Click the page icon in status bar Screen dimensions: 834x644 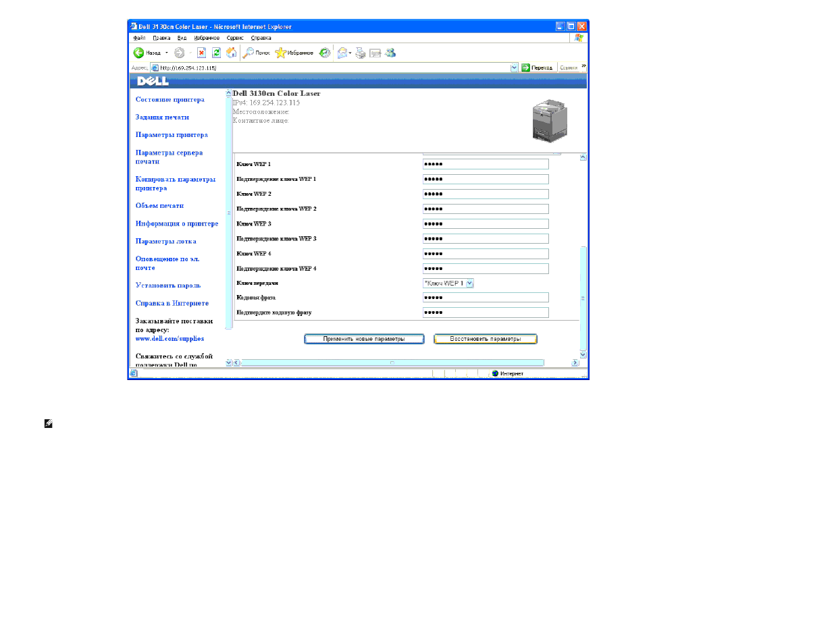pos(134,373)
